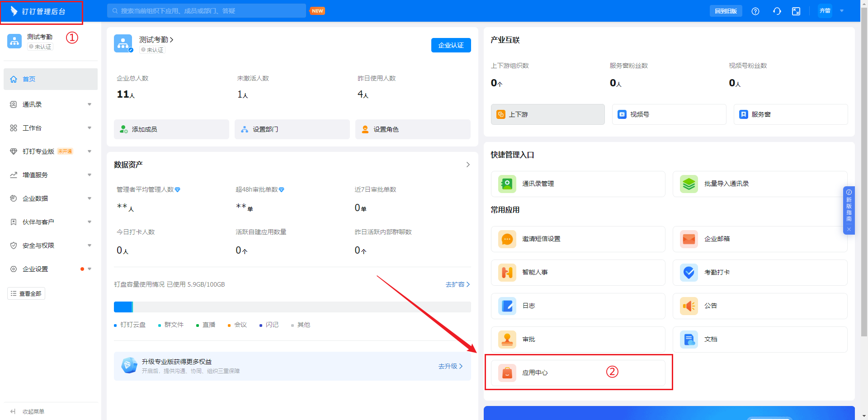The height and width of the screenshot is (420, 868).
Task: Click the 企业总人数 value 11人
Action: point(126,94)
